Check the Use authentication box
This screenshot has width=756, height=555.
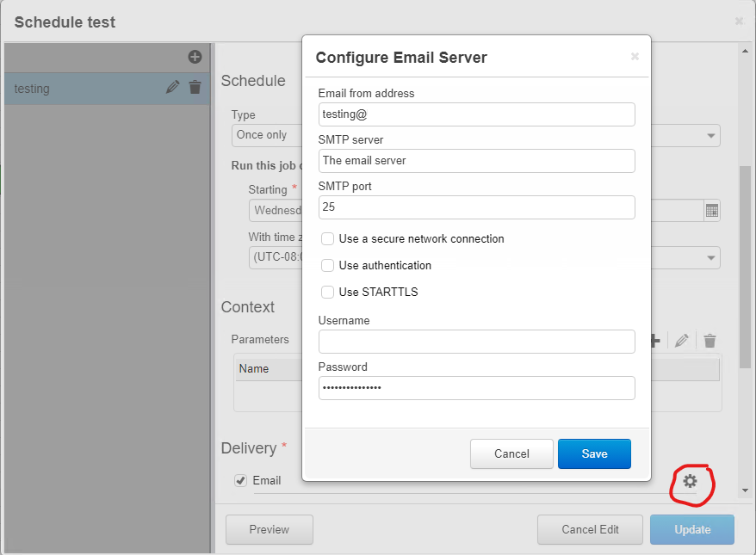pyautogui.click(x=327, y=266)
